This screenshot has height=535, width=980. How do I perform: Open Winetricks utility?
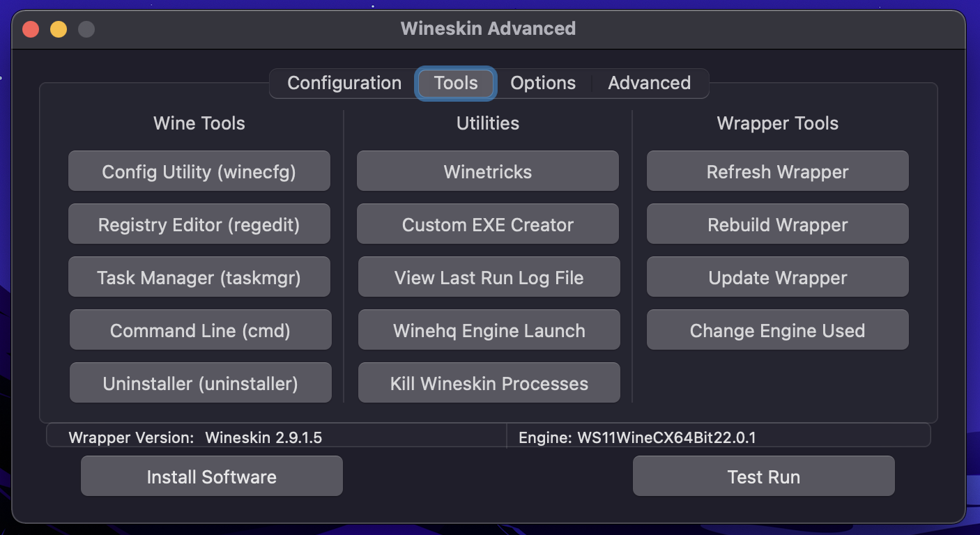coord(488,171)
